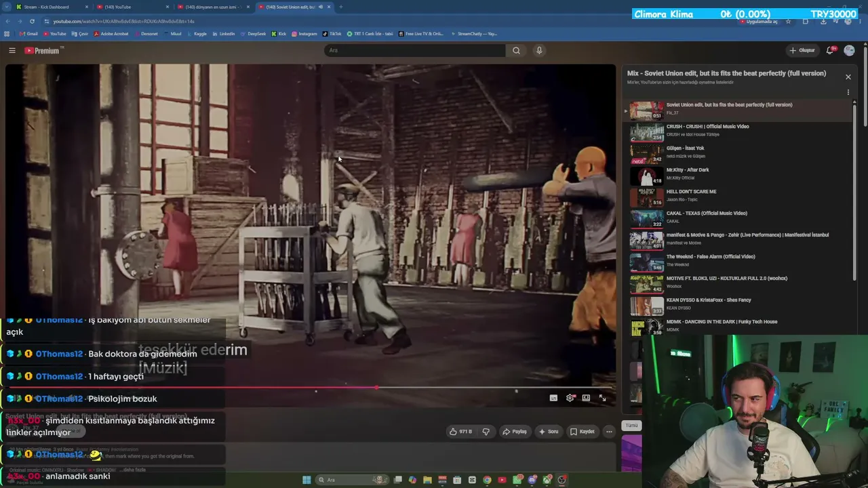
Task: Switch the player to theater mode
Action: pyautogui.click(x=586, y=398)
